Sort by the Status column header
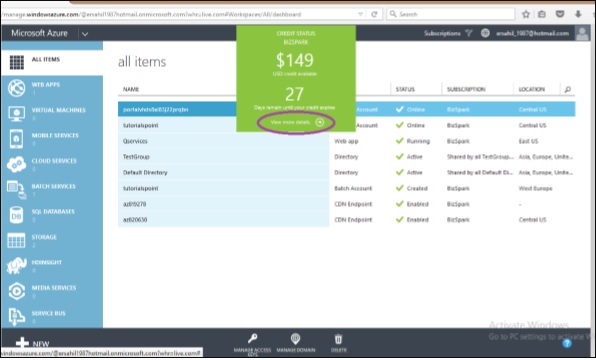The image size is (596, 360). (405, 89)
